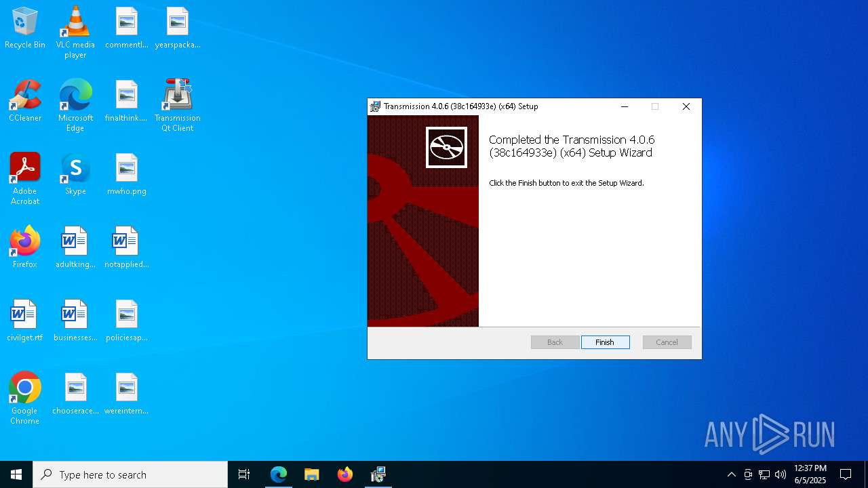Select the businesses... Word document

pyautogui.click(x=75, y=321)
